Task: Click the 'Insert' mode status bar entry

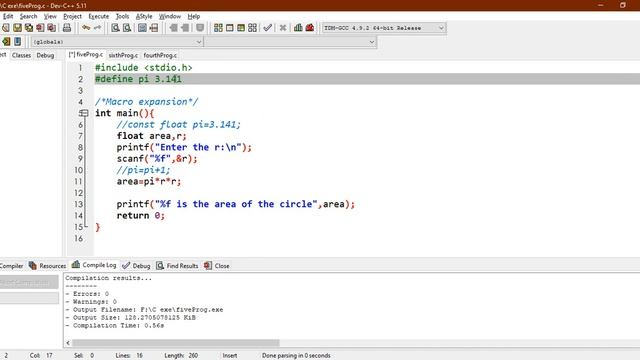Action: pyautogui.click(x=230, y=356)
